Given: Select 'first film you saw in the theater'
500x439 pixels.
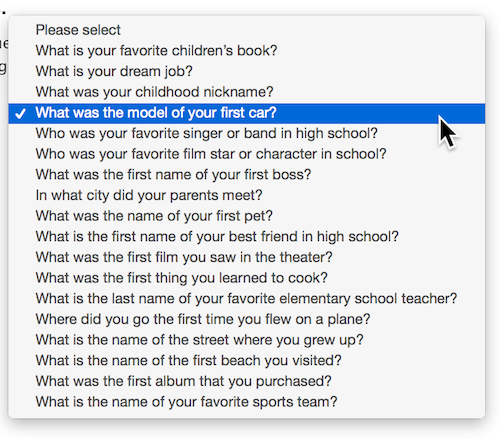Looking at the screenshot, I should [x=247, y=257].
